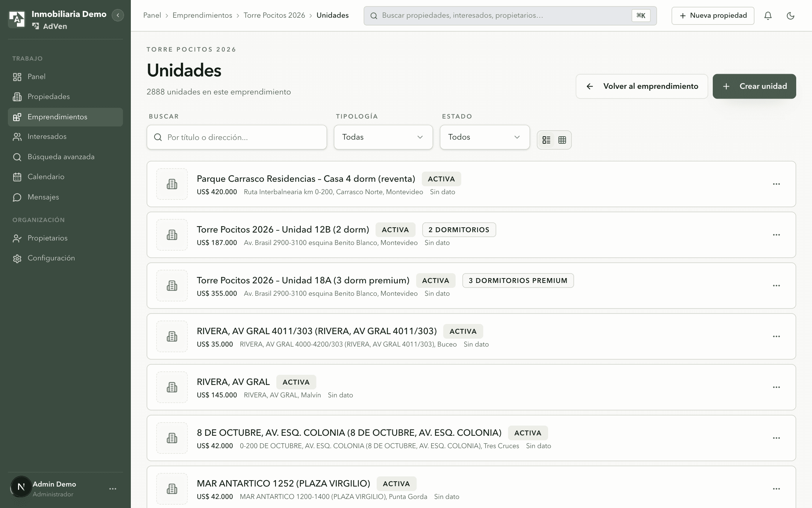Open Calendario in the sidebar
The height and width of the screenshot is (508, 812).
tap(65, 177)
